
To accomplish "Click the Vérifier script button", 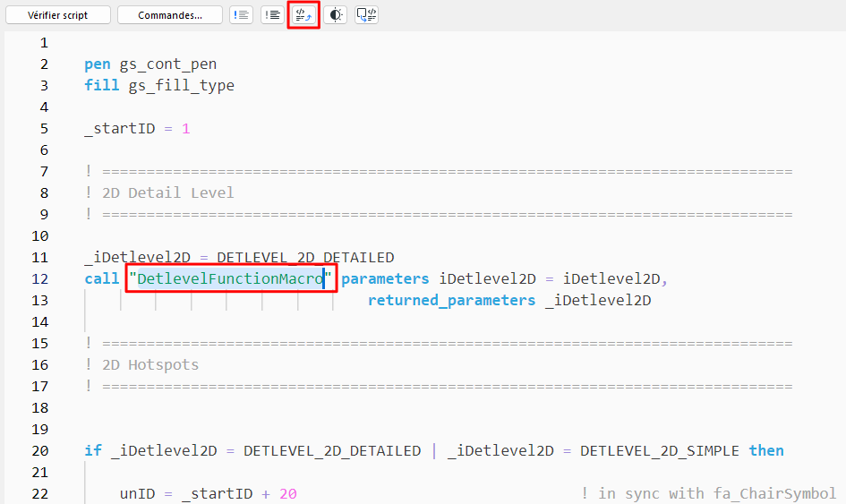I will pos(57,15).
